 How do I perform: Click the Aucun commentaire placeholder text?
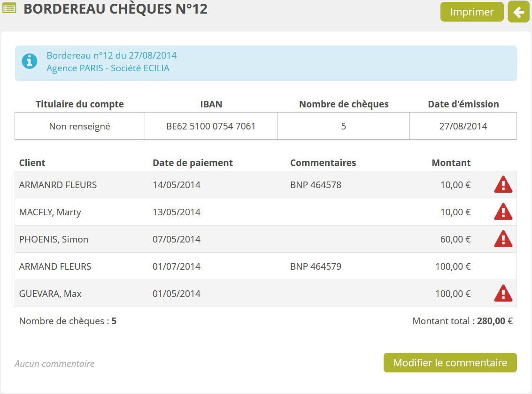(x=54, y=364)
